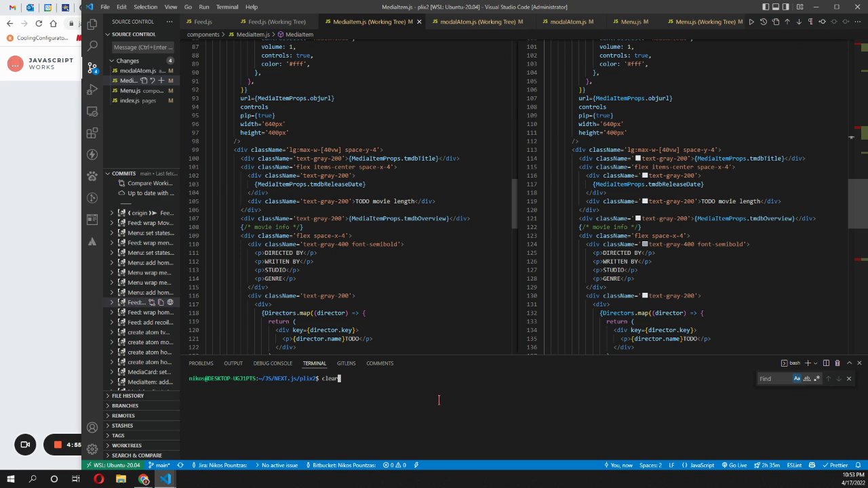Toggle Match Case in terminal find
Screen dimensions: 868x488
coord(797,379)
